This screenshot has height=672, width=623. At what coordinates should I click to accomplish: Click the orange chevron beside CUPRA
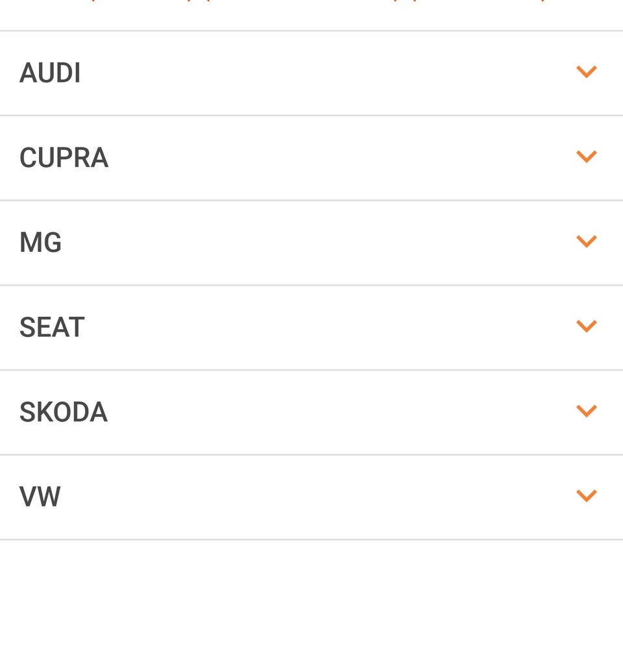[586, 157]
